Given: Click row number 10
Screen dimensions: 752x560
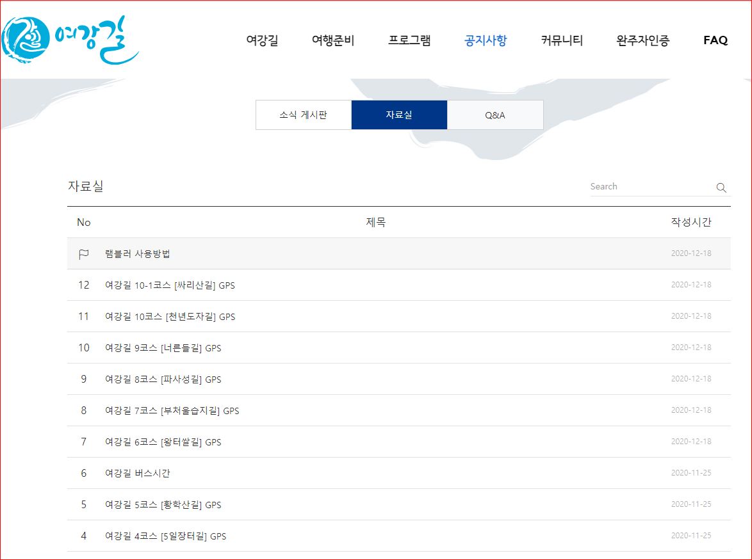Looking at the screenshot, I should click(84, 348).
